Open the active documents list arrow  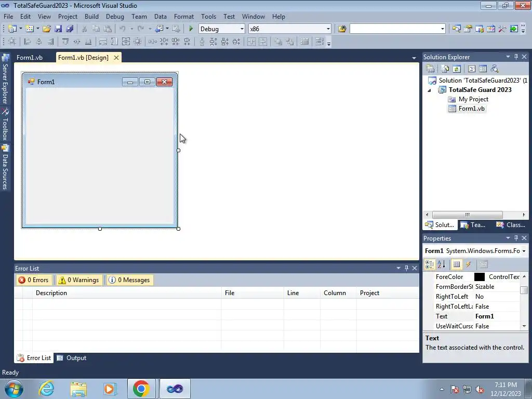[x=414, y=58]
